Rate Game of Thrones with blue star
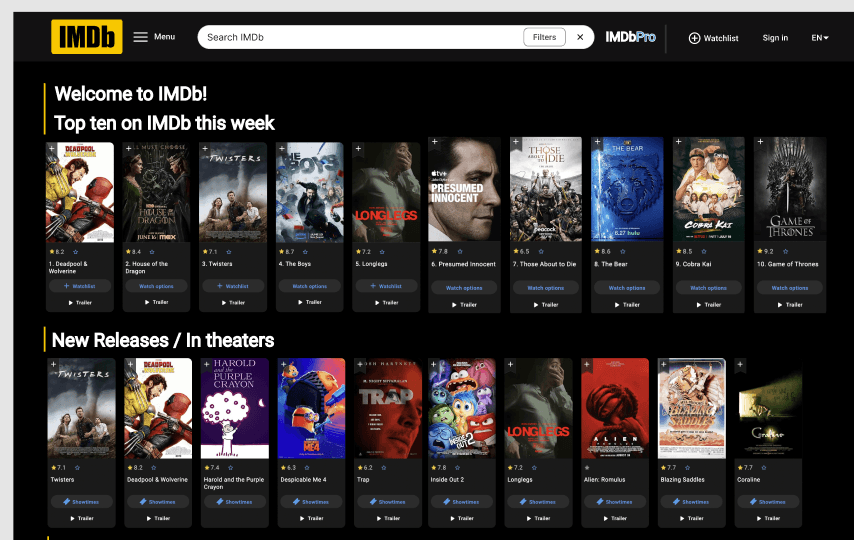The width and height of the screenshot is (854, 540). [786, 251]
